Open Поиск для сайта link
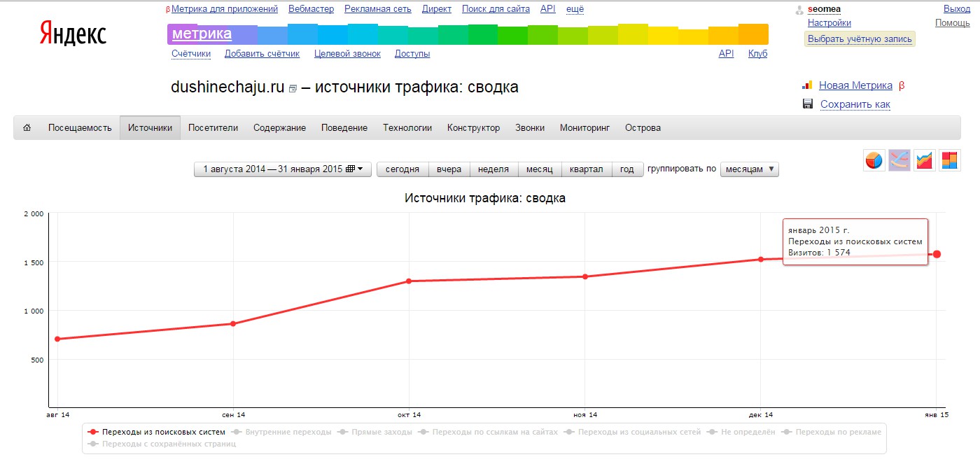The height and width of the screenshot is (464, 980). (496, 9)
